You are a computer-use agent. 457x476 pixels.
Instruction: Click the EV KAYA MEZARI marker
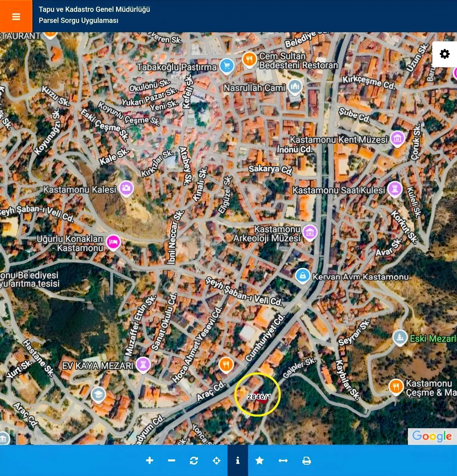point(143,365)
